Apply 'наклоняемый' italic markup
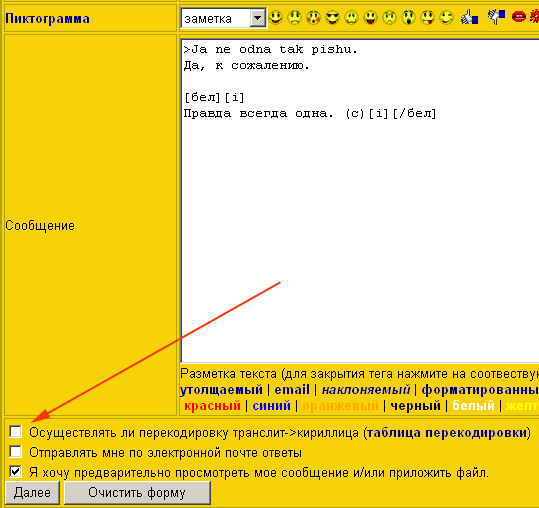The image size is (539, 508). tap(366, 390)
